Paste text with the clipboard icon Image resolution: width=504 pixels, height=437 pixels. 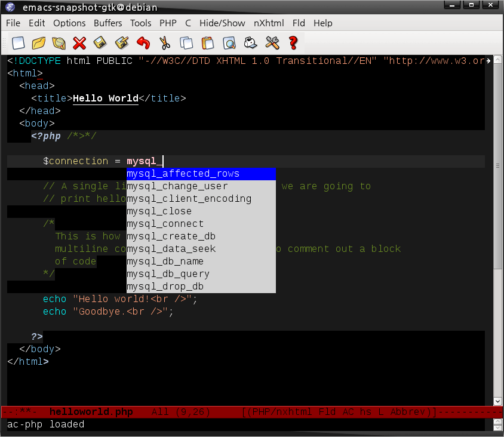(207, 43)
